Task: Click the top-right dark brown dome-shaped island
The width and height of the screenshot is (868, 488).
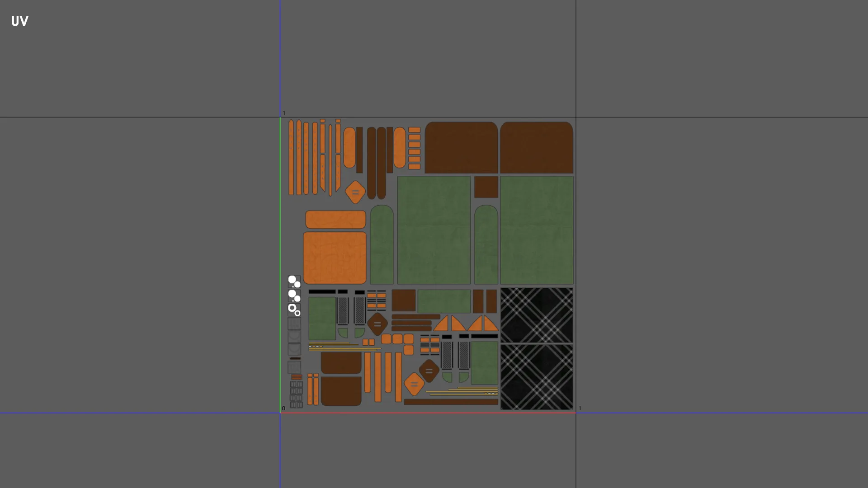Action: pos(537,147)
